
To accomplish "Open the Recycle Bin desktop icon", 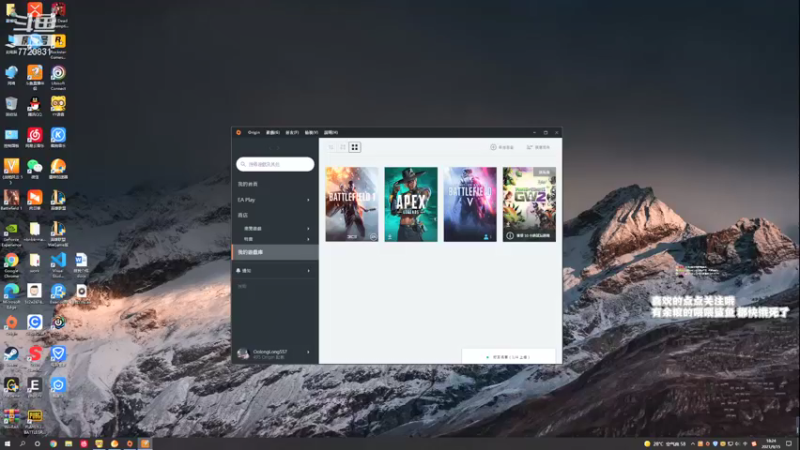I will [x=11, y=106].
